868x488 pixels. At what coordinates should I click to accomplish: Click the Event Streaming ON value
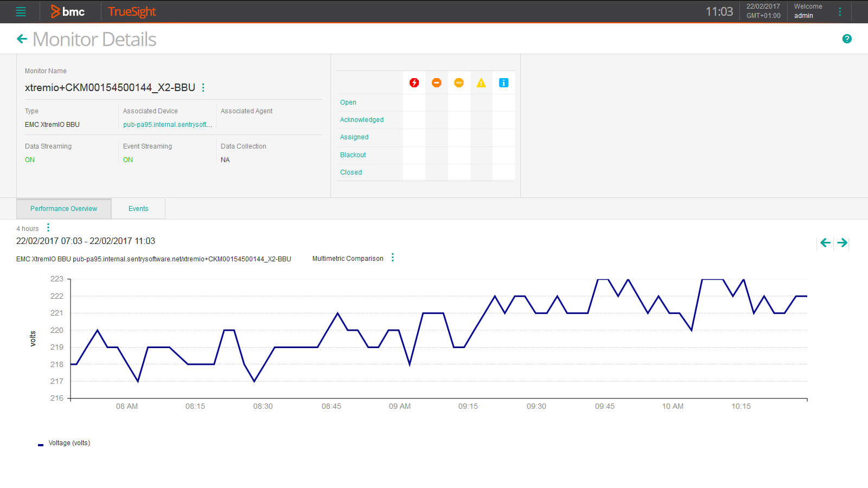[128, 160]
